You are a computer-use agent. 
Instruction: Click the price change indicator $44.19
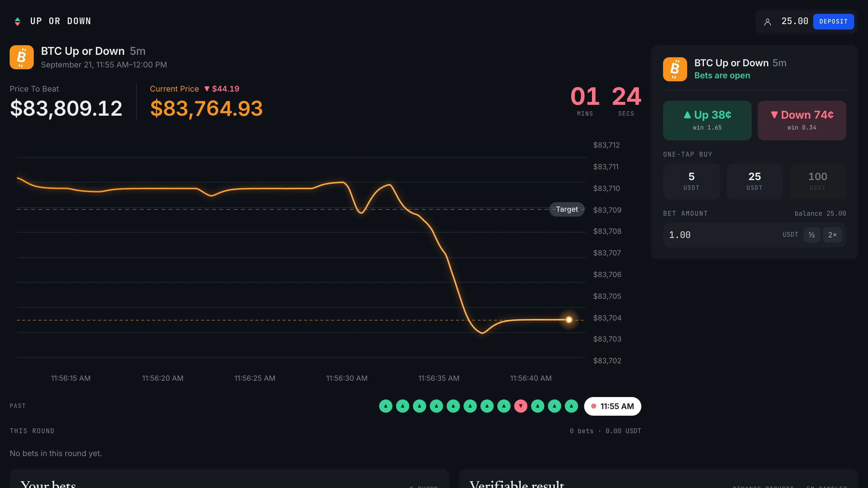point(222,89)
